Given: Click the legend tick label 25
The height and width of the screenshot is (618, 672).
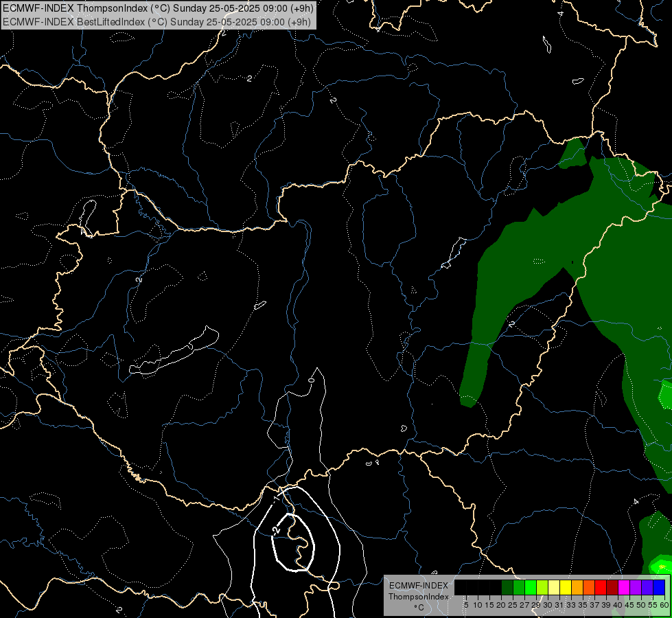Looking at the screenshot, I should coord(513,605).
